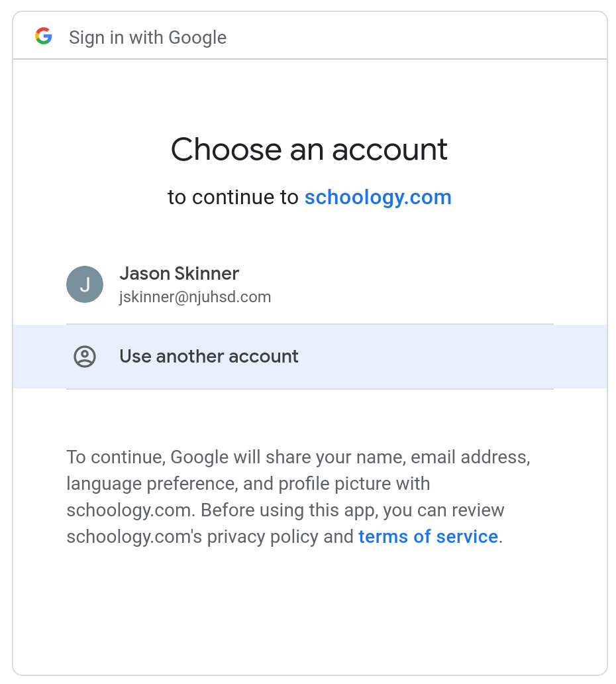616x684 pixels.
Task: Click the Google G logo
Action: pyautogui.click(x=44, y=36)
